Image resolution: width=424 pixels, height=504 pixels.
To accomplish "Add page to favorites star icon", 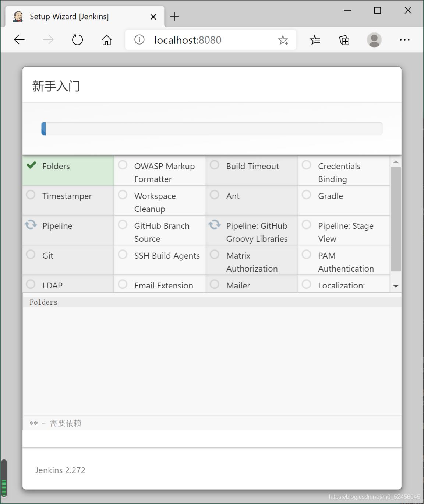I will [283, 40].
